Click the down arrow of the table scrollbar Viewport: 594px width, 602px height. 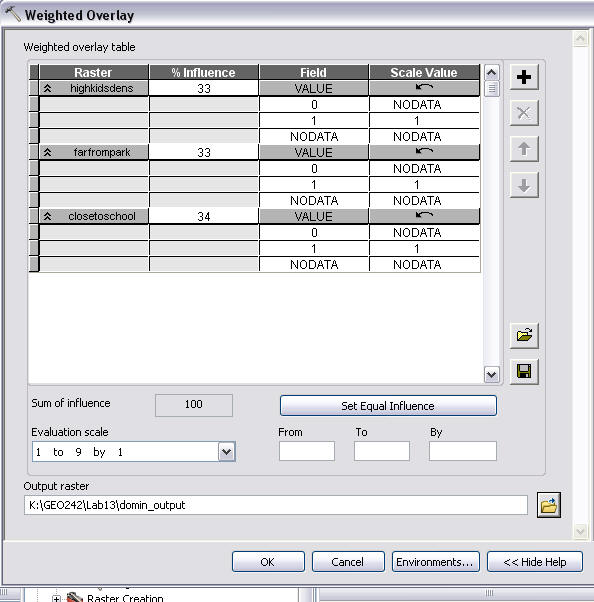492,374
